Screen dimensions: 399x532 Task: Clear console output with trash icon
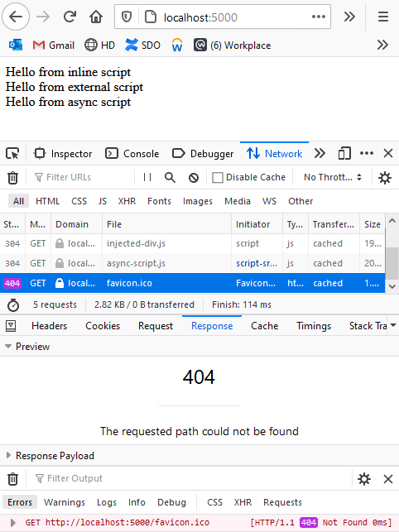click(13, 479)
